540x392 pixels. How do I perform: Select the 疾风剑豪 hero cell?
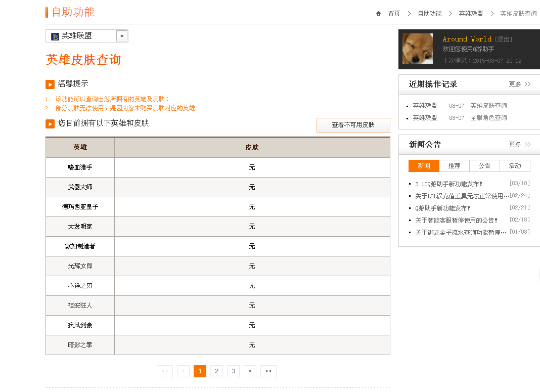[80, 325]
